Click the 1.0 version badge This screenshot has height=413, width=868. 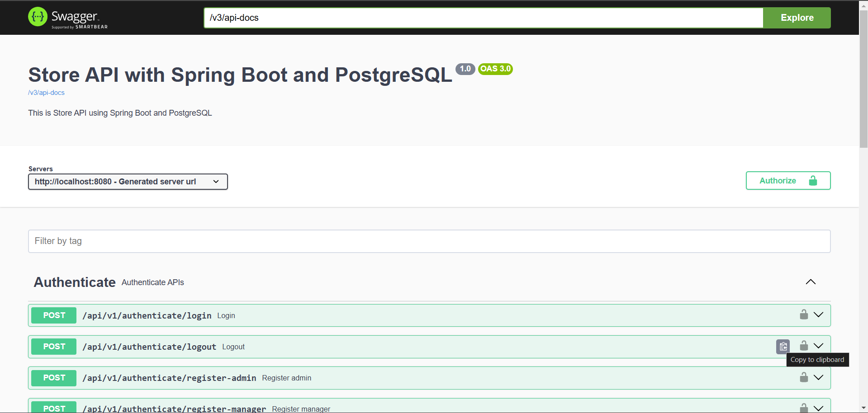pyautogui.click(x=465, y=69)
